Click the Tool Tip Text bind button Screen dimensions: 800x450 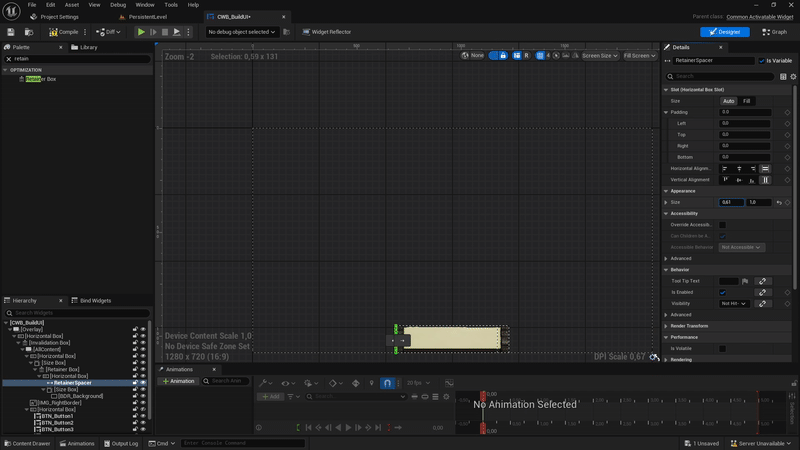[762, 281]
